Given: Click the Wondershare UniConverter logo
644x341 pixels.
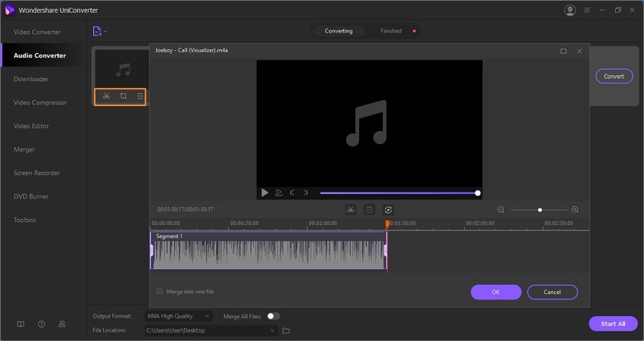Looking at the screenshot, I should coord(9,11).
